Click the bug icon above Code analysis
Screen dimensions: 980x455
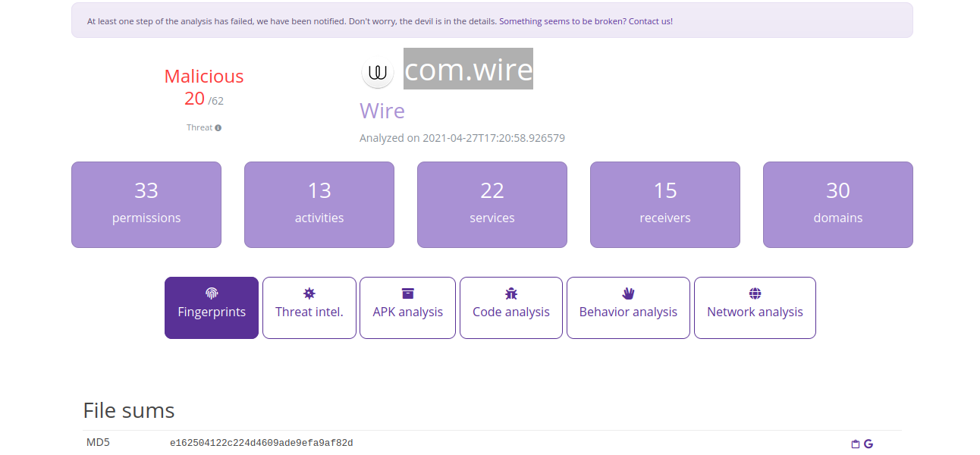pyautogui.click(x=511, y=293)
